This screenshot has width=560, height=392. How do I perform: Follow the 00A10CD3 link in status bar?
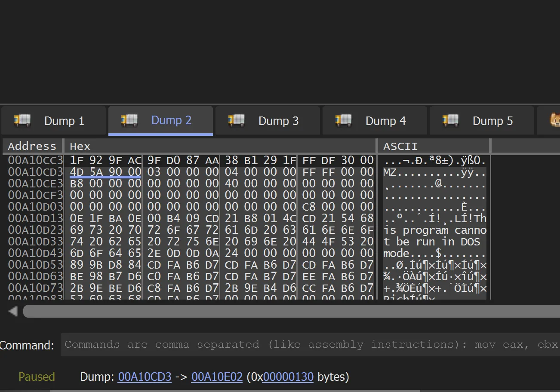[145, 377]
